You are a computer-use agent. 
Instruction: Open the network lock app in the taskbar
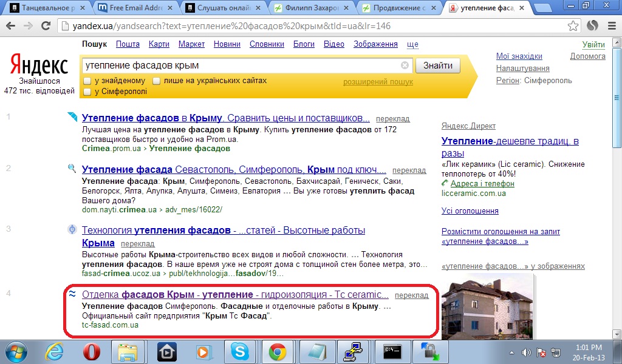coord(429,352)
